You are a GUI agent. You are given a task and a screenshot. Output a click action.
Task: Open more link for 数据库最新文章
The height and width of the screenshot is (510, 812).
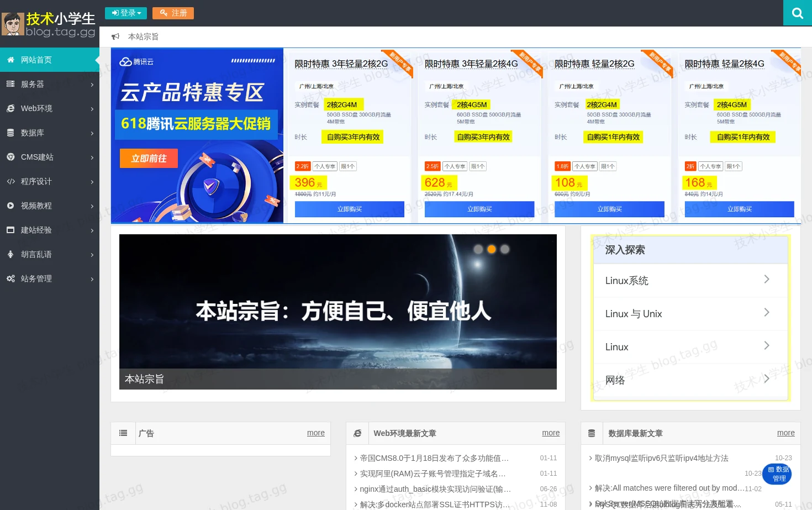[x=786, y=433]
